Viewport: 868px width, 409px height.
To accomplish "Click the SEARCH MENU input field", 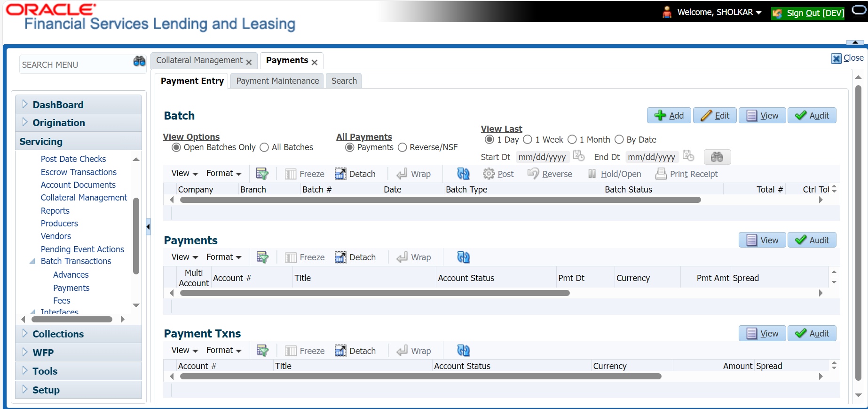I will pos(76,64).
